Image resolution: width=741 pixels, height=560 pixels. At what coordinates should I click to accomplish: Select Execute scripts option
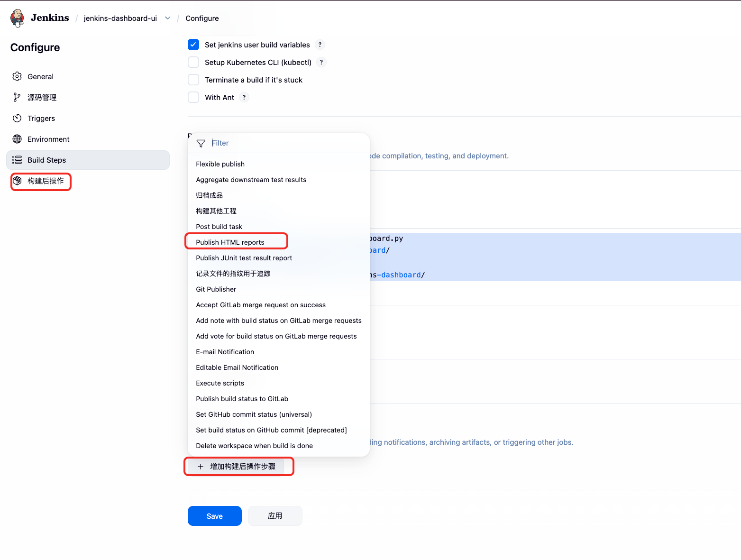[279, 383]
